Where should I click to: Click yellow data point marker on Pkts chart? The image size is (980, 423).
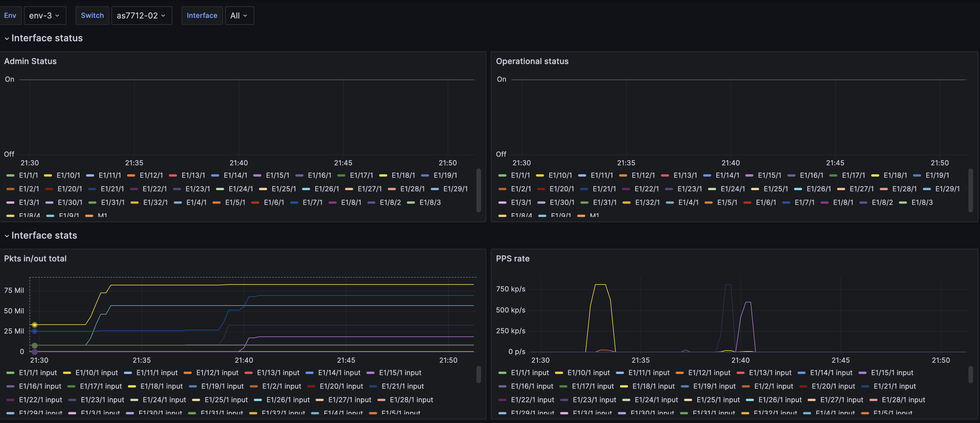click(x=35, y=325)
